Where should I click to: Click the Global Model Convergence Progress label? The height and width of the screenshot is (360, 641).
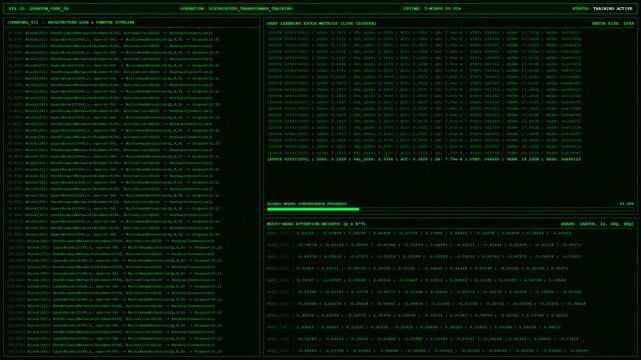307,204
